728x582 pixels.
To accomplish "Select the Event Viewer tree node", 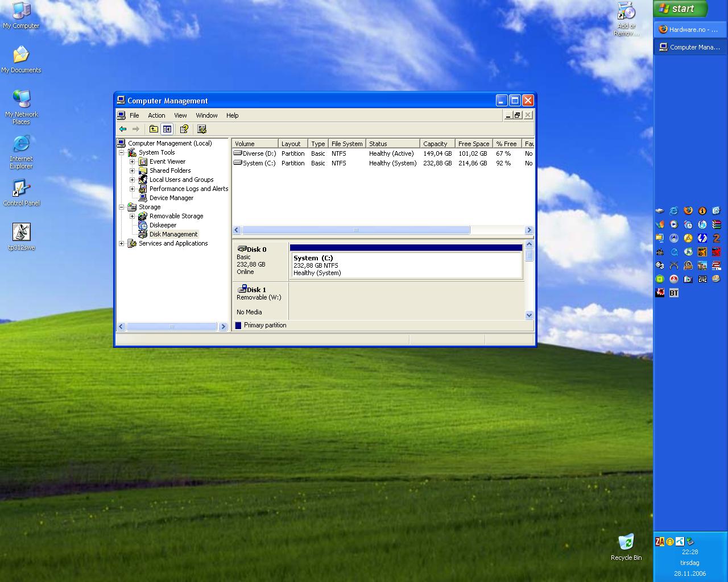I will tap(167, 161).
